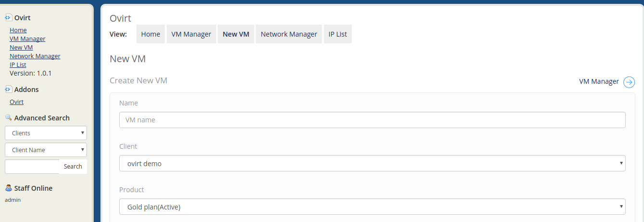
Task: Open the Network Manager view tab
Action: coord(289,34)
